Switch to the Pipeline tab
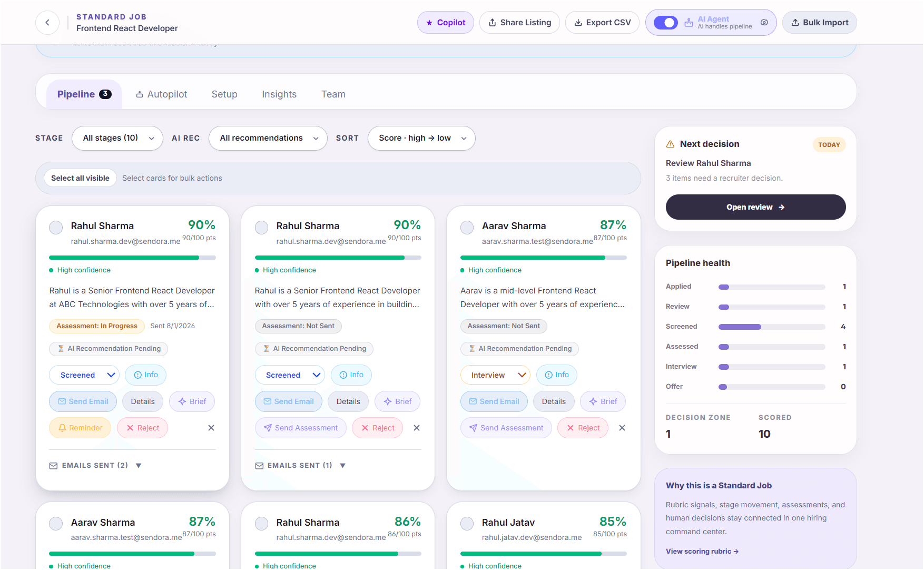The width and height of the screenshot is (924, 570). pyautogui.click(x=84, y=94)
